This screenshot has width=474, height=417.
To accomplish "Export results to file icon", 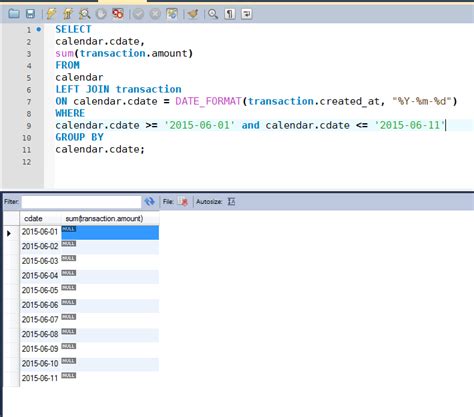I will 183,201.
